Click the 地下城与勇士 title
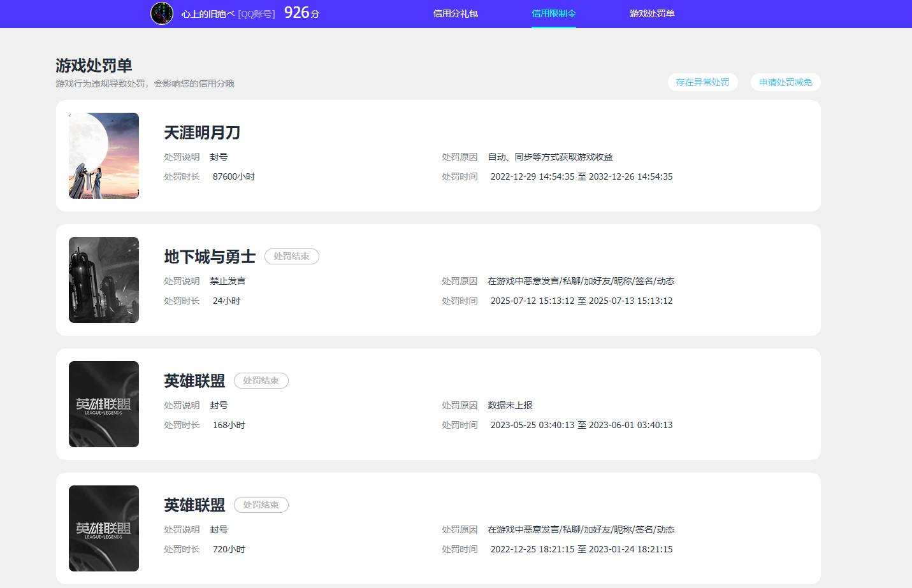The height and width of the screenshot is (588, 912). click(210, 257)
